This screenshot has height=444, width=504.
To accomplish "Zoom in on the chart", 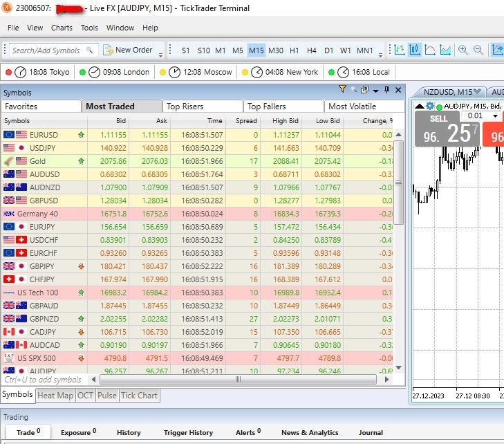I will [x=463, y=50].
